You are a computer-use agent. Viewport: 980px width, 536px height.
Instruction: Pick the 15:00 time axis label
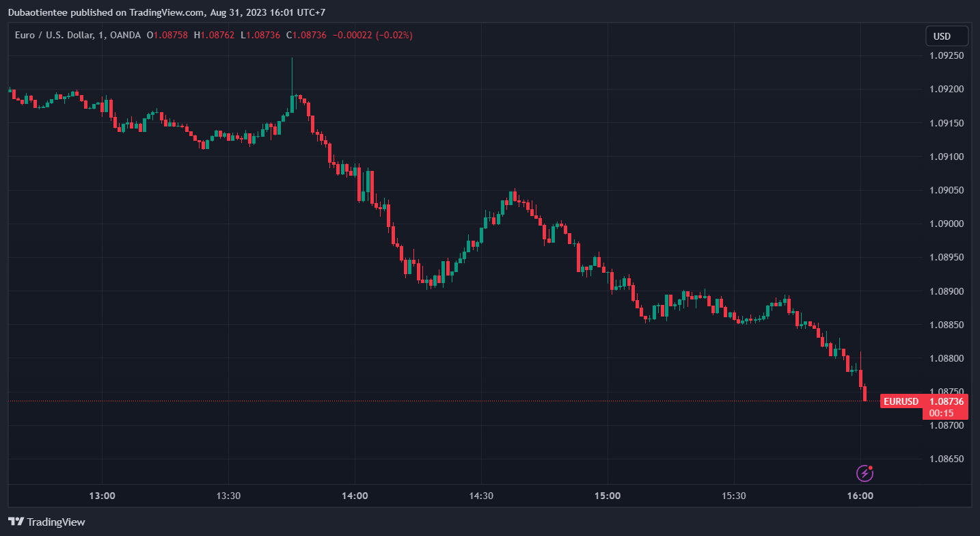[x=608, y=496]
